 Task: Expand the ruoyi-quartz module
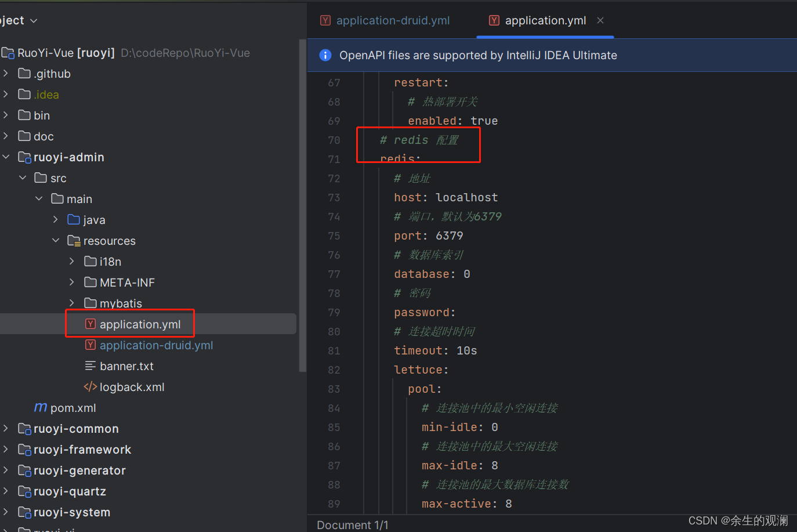coord(6,491)
